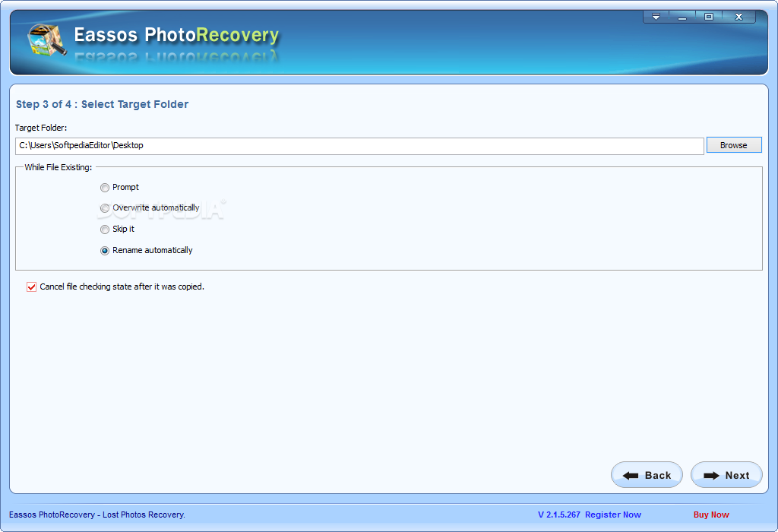The width and height of the screenshot is (778, 532).
Task: Minimize the PhotoRecovery window
Action: point(682,17)
